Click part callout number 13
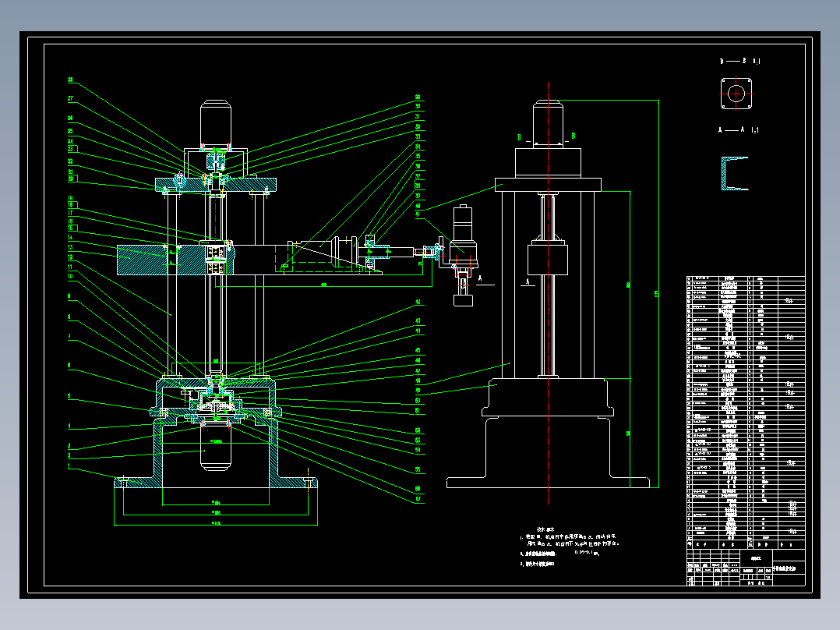 pyautogui.click(x=70, y=248)
